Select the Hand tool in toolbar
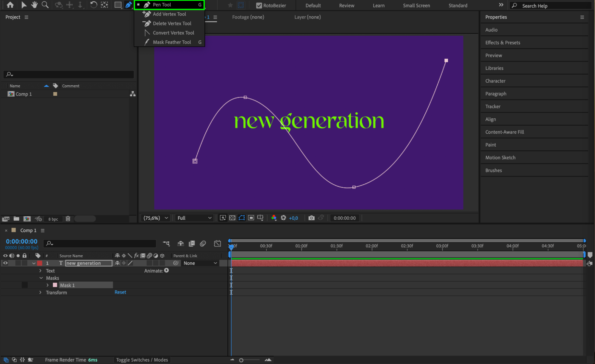Screen dimensions: 595x364 point(35,5)
